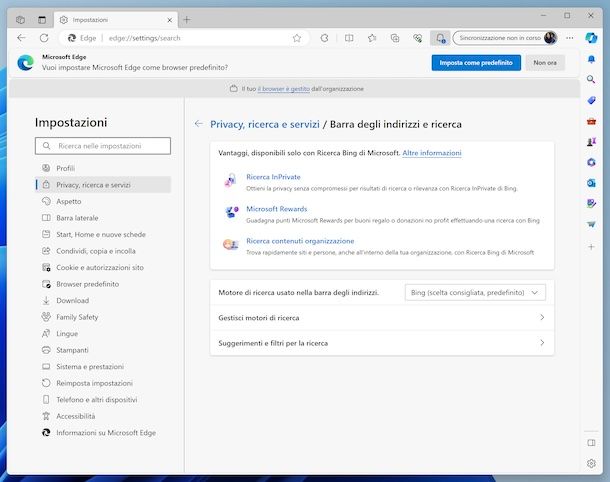Dismiss prompt with Non ora button
The image size is (610, 482).
click(x=545, y=63)
